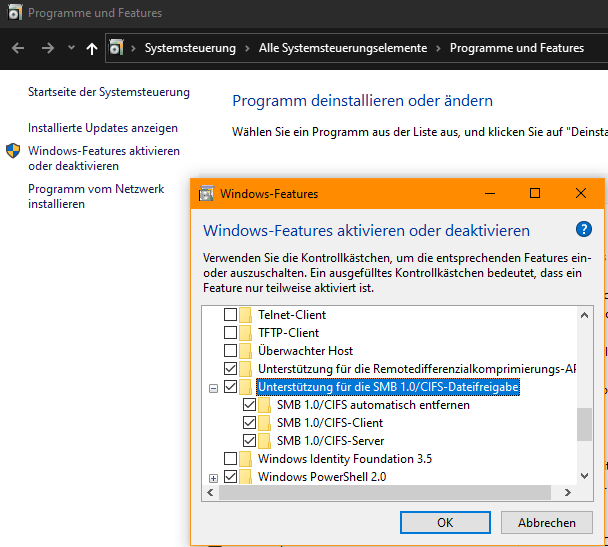This screenshot has width=608, height=547.
Task: Select Unterstützung für die SMB 1.0/CIFS-Dateifreigabe
Action: click(x=388, y=387)
